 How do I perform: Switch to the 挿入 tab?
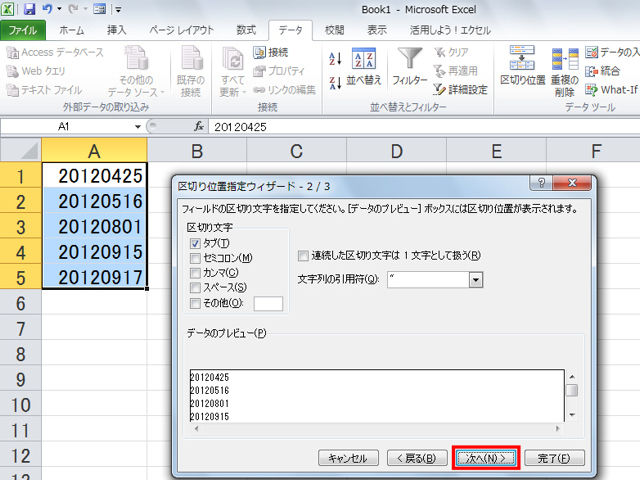click(x=116, y=30)
